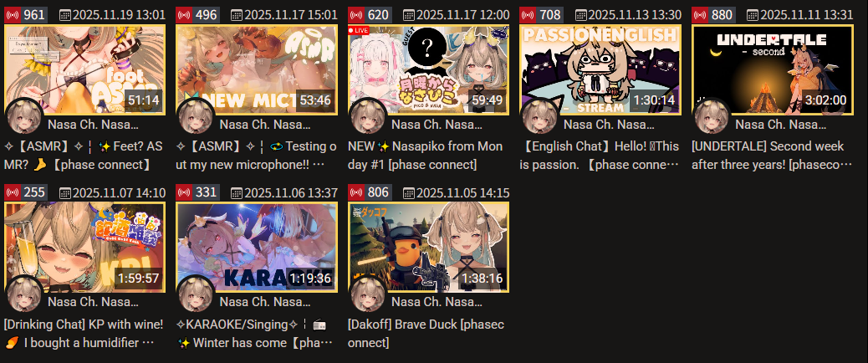This screenshot has width=868, height=363.
Task: Click the 1:59:57 duration badge
Action: (x=139, y=278)
